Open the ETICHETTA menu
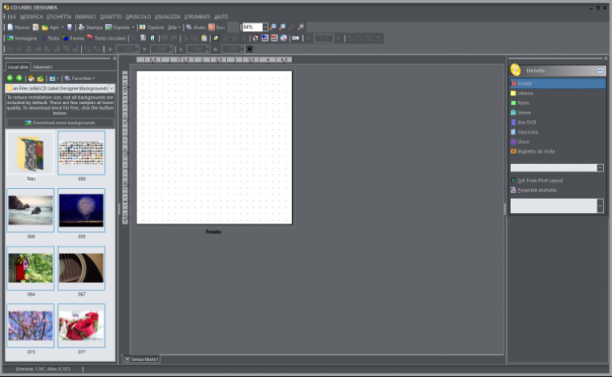 point(59,17)
